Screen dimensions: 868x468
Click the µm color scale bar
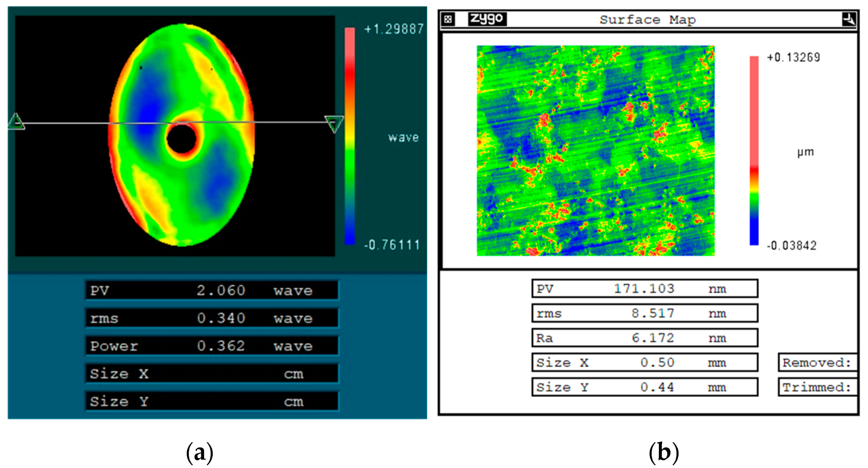(754, 150)
